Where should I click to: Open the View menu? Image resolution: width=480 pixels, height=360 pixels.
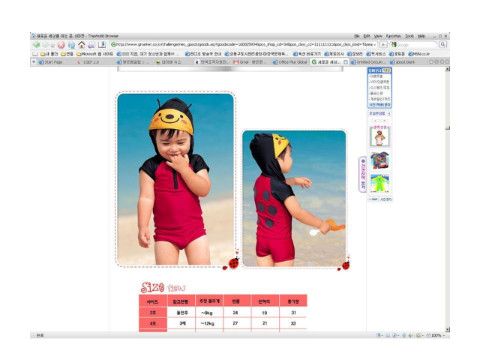378,36
